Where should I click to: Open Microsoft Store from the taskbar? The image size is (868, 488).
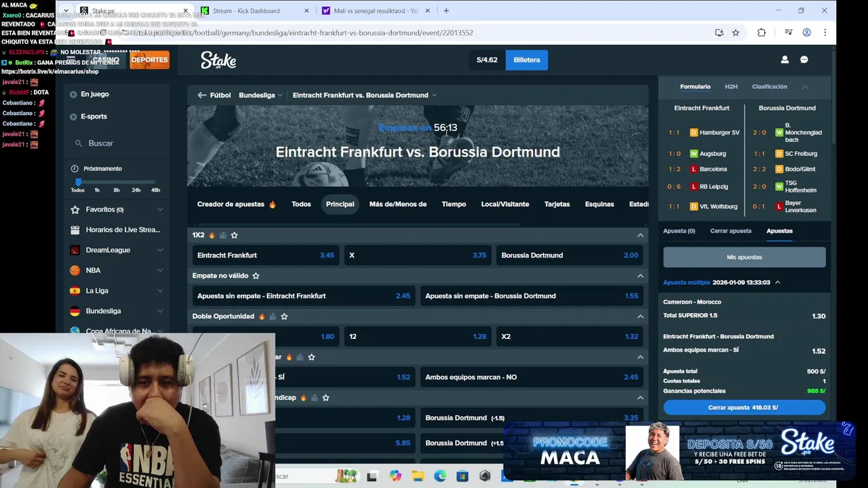coord(462,476)
